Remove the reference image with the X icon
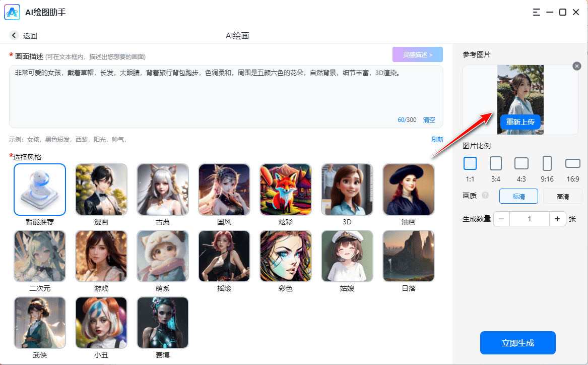Viewport: 588px width, 365px height. pos(577,66)
